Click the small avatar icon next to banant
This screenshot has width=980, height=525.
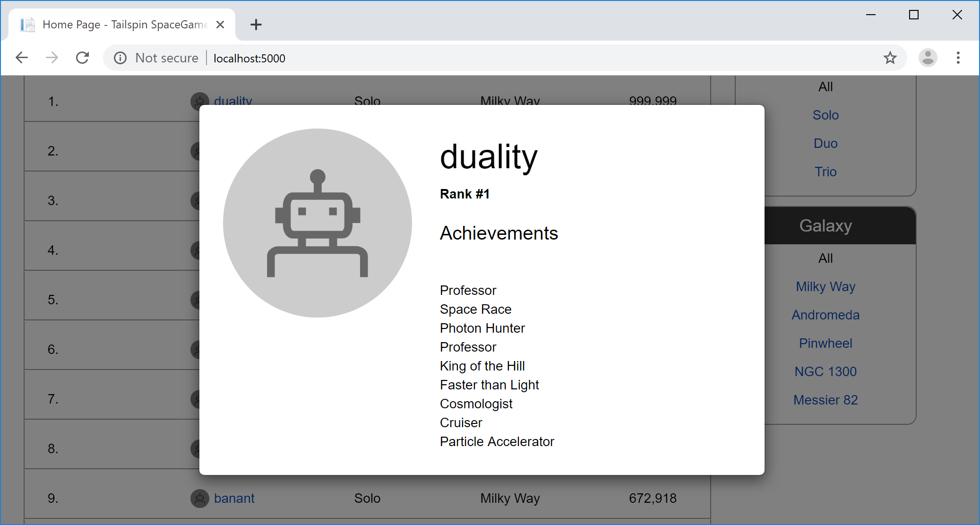point(200,499)
